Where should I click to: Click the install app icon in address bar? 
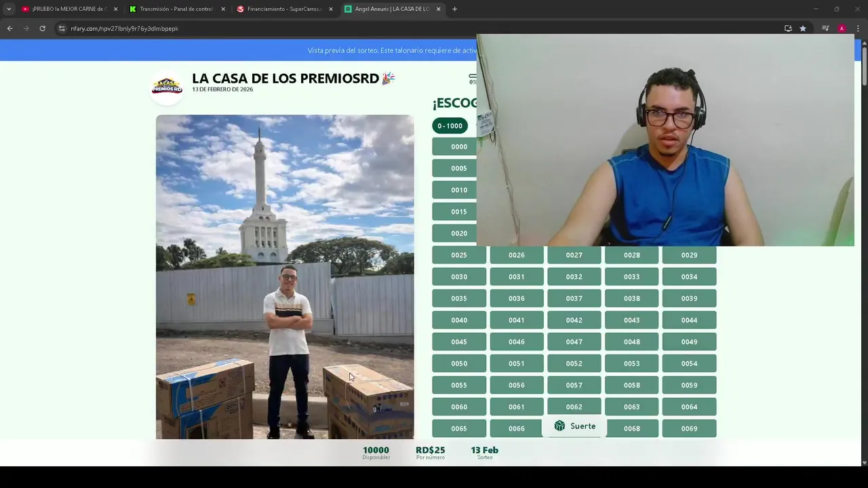coord(788,28)
